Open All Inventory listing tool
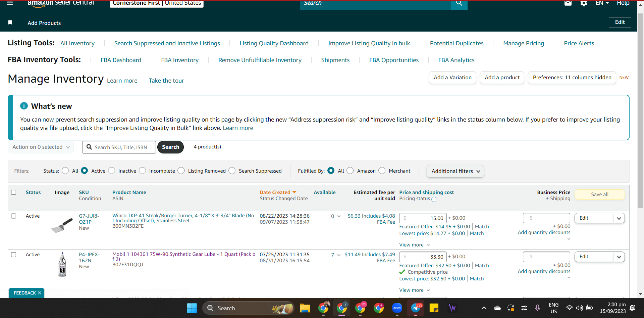The image size is (644, 318). 77,43
